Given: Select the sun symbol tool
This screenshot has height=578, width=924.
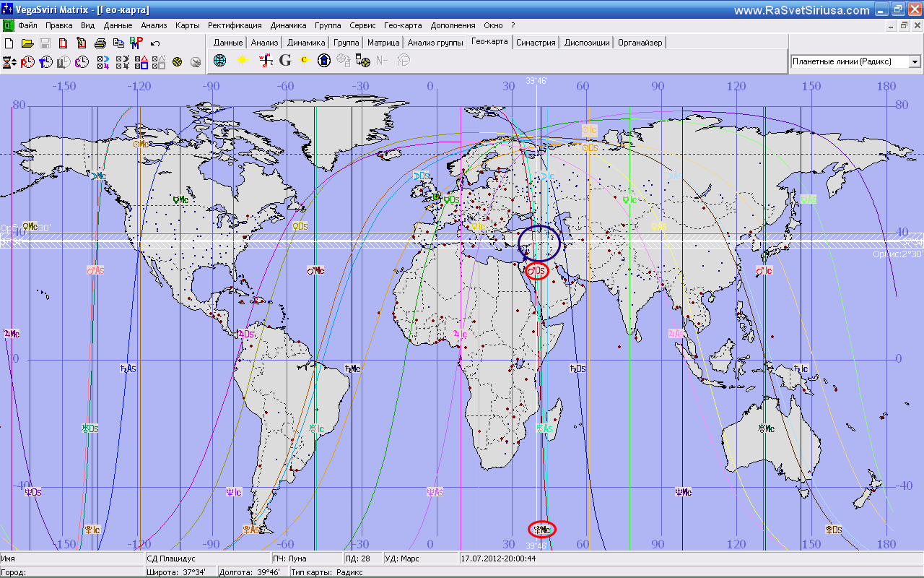Looking at the screenshot, I should pyautogui.click(x=243, y=60).
